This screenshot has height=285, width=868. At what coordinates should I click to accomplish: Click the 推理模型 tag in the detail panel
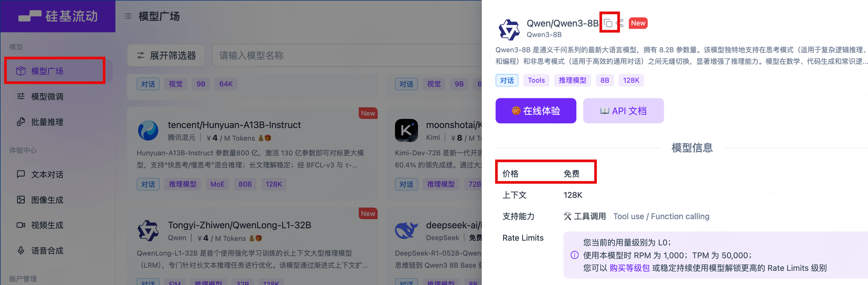coord(573,80)
